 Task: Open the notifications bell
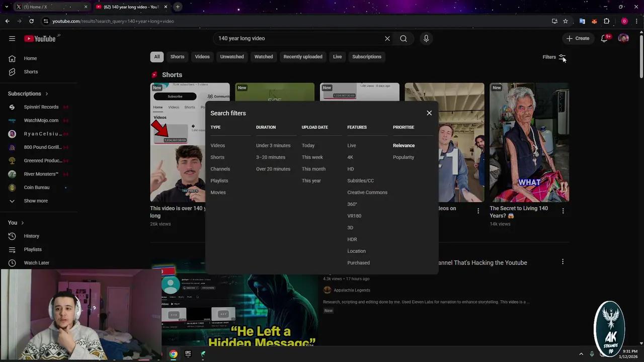pos(604,38)
